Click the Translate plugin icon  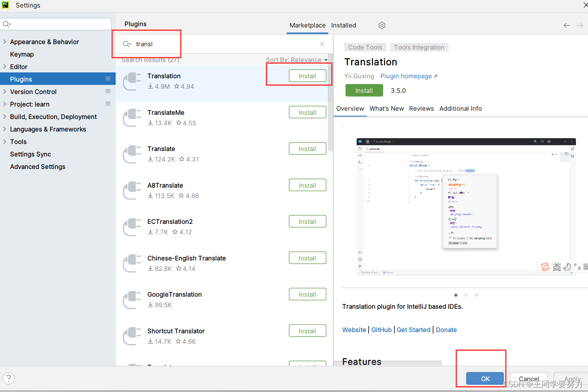pyautogui.click(x=132, y=154)
